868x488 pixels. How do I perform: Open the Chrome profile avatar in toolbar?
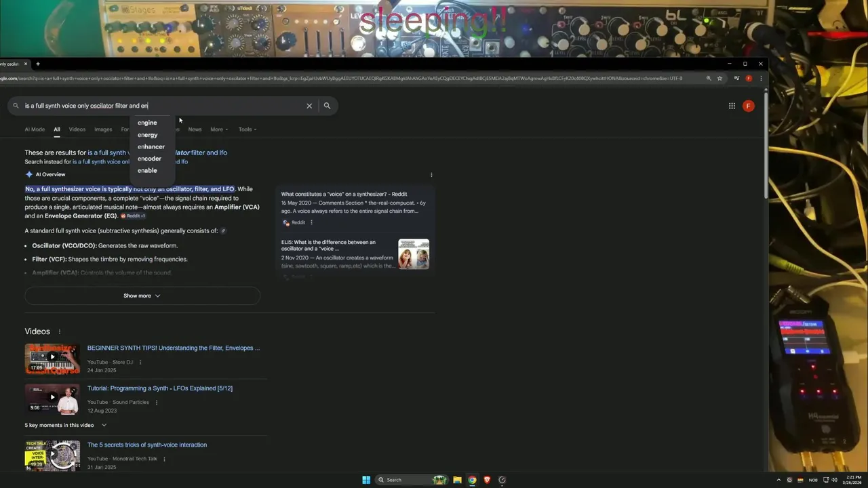(x=749, y=79)
